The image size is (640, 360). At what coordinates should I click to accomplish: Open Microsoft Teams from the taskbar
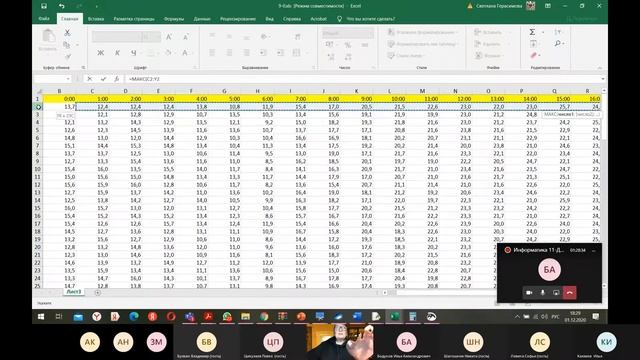189,316
